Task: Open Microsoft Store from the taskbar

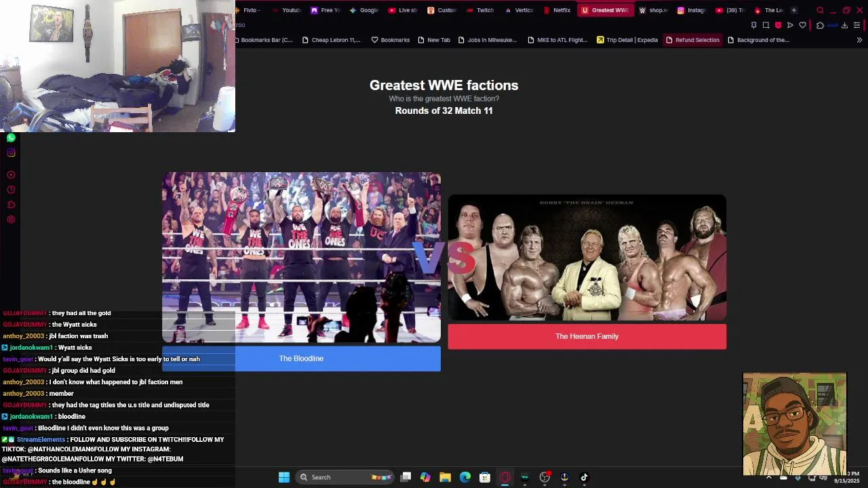Action: pyautogui.click(x=485, y=477)
